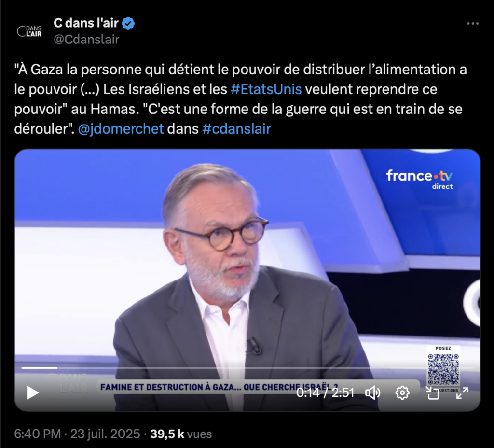This screenshot has width=494, height=448.
Task: Open the C dans l'air account name
Action: pos(86,23)
